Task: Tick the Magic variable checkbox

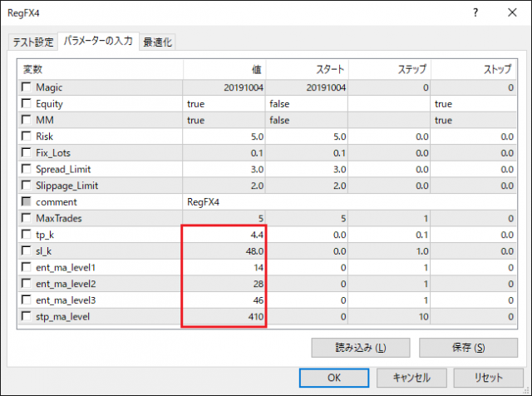Action: [26, 87]
